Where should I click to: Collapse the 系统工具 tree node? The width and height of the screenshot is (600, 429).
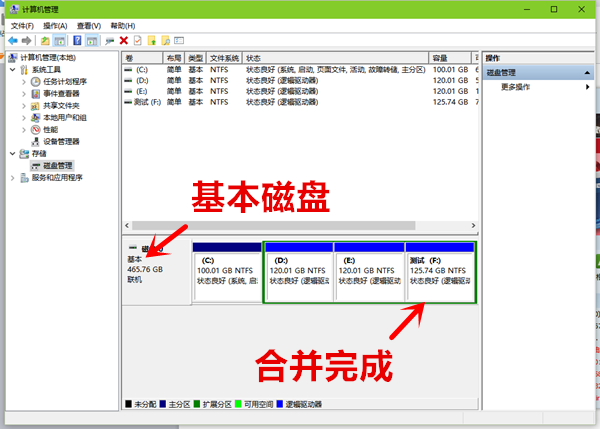[x=13, y=70]
